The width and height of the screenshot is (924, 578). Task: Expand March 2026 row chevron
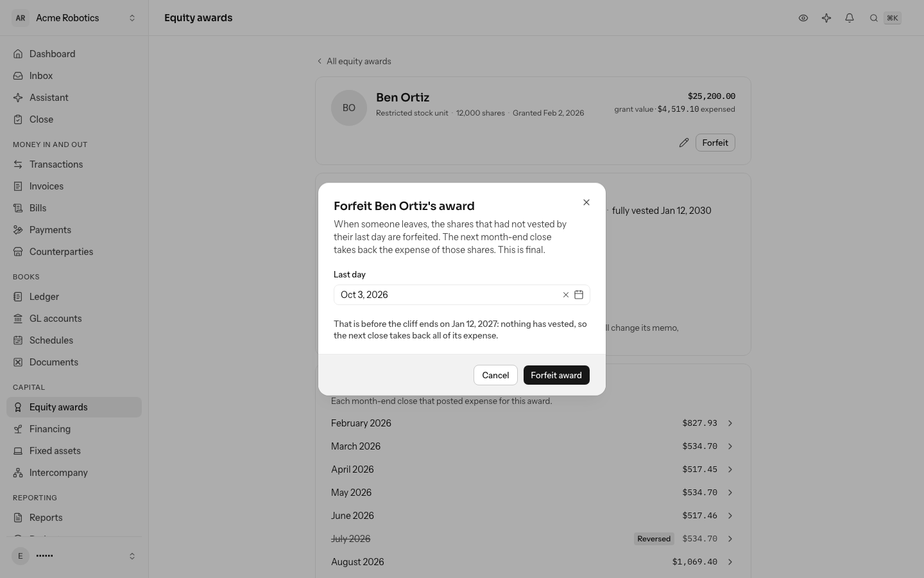(730, 446)
